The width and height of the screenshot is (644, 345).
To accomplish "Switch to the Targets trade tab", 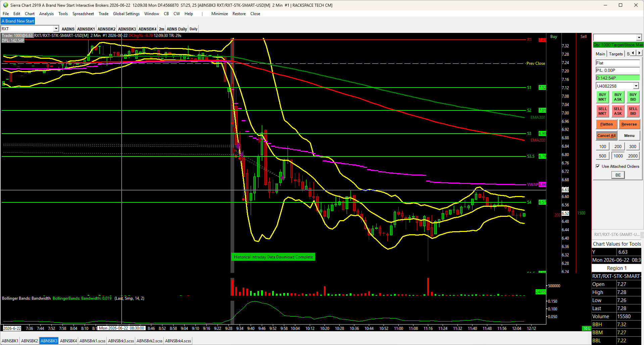I will (x=615, y=54).
